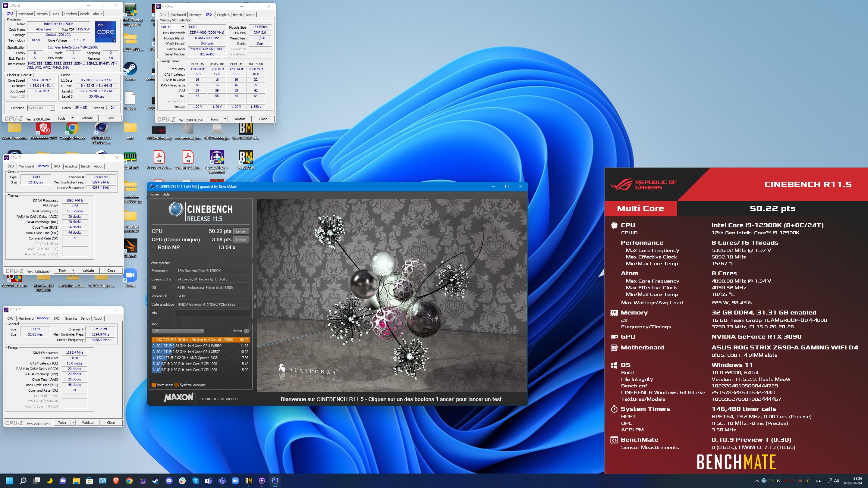This screenshot has height=488, width=868.
Task: Switch to Graphics tab in SPD CPU-Z window
Action: pos(223,15)
